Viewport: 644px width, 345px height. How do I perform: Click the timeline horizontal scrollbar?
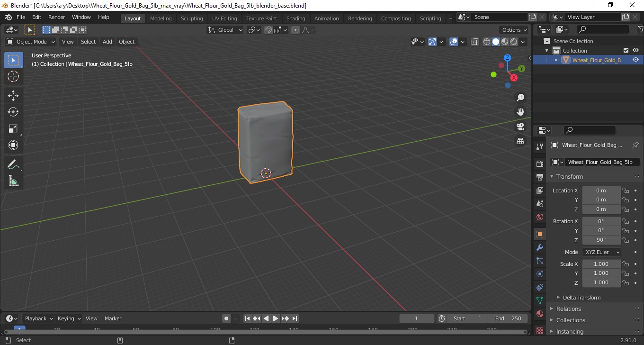point(265,332)
